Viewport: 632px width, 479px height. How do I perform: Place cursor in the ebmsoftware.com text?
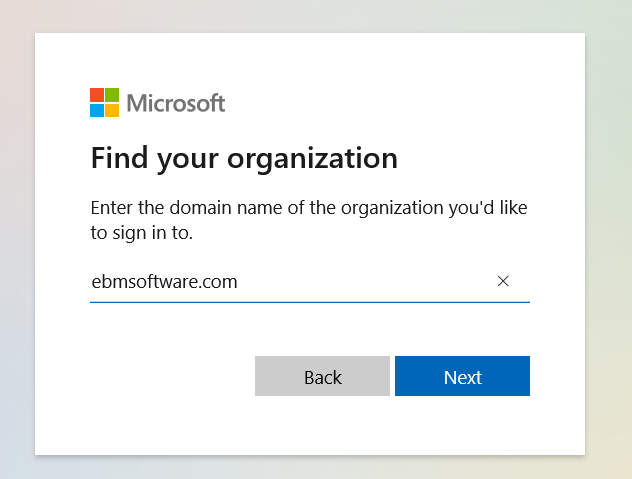coord(164,281)
